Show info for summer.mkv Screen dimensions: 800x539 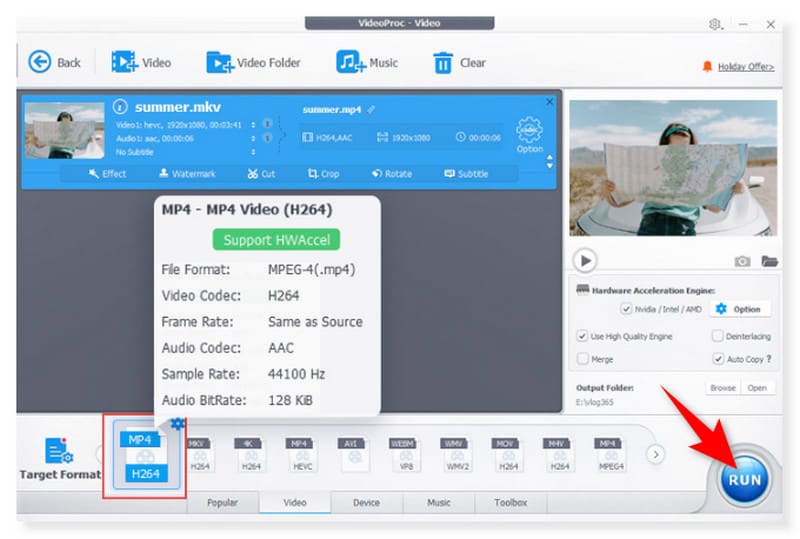pos(120,107)
